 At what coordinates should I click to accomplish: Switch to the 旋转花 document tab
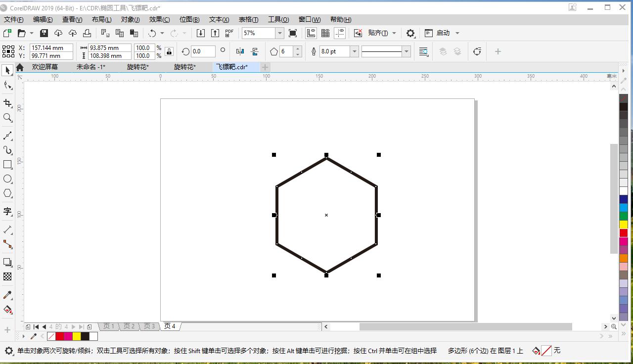tap(137, 67)
